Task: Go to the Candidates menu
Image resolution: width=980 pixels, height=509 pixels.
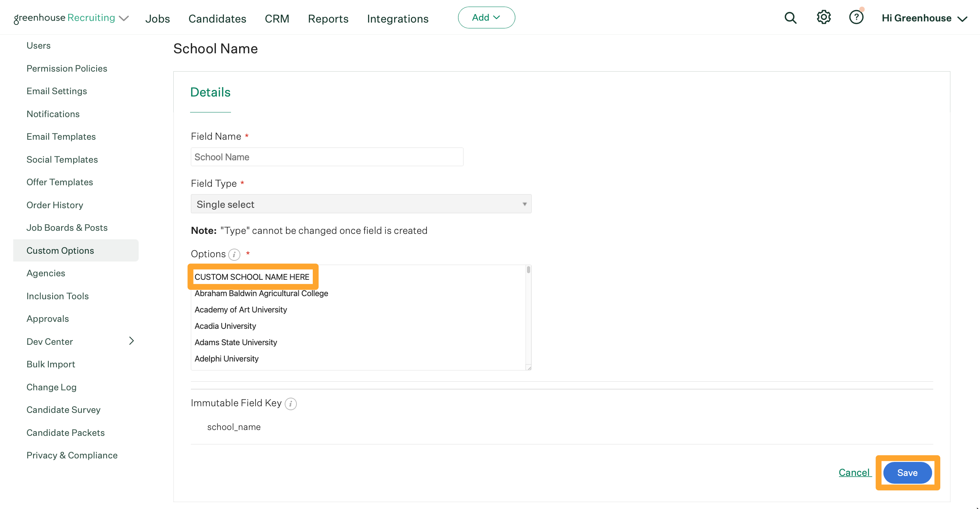Action: 217,19
